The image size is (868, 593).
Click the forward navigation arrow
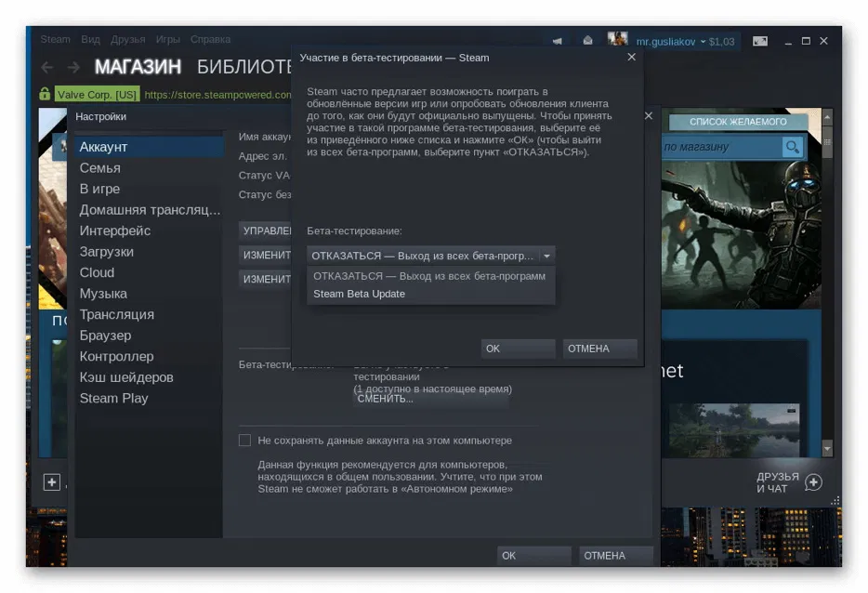(x=73, y=67)
